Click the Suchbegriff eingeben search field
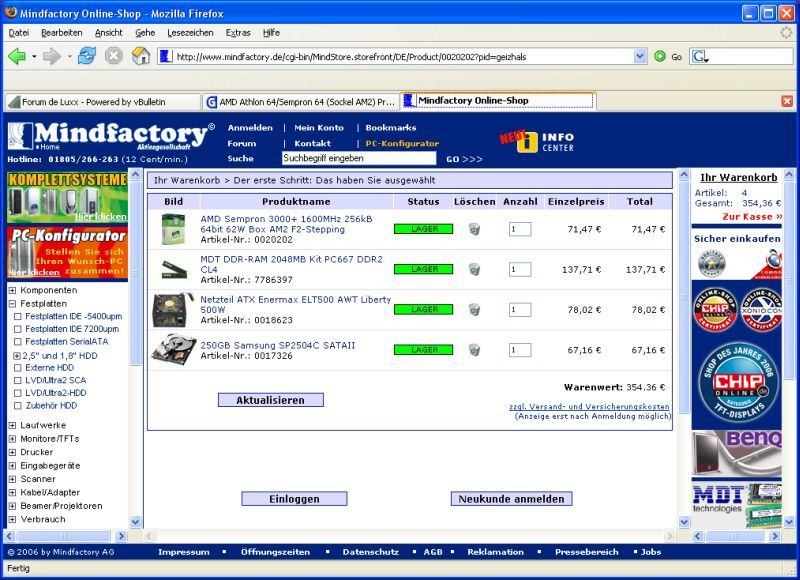This screenshot has height=580, width=800. (x=359, y=158)
